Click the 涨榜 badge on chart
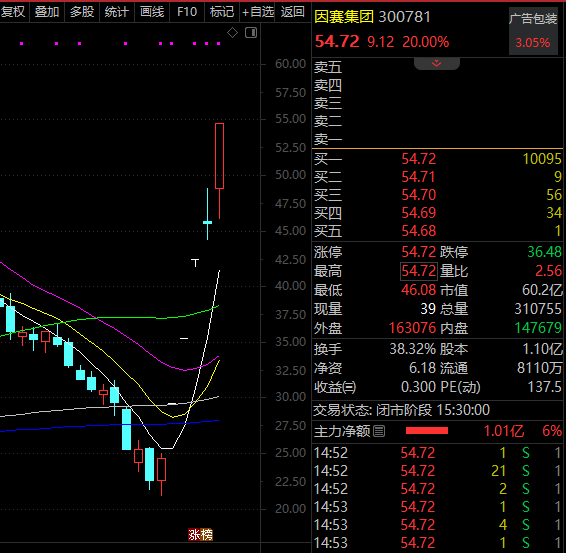This screenshot has height=553, width=566. click(200, 535)
